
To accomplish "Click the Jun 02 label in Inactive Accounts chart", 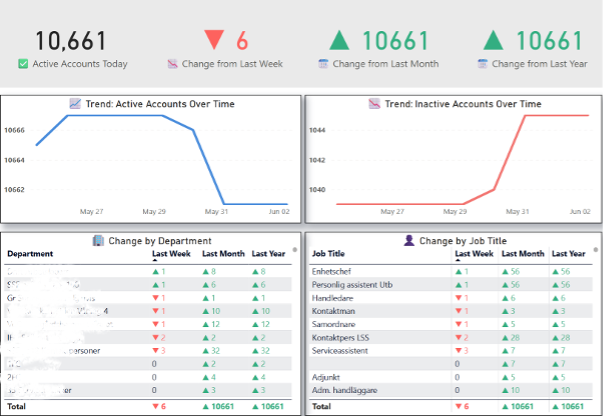I will click(580, 211).
